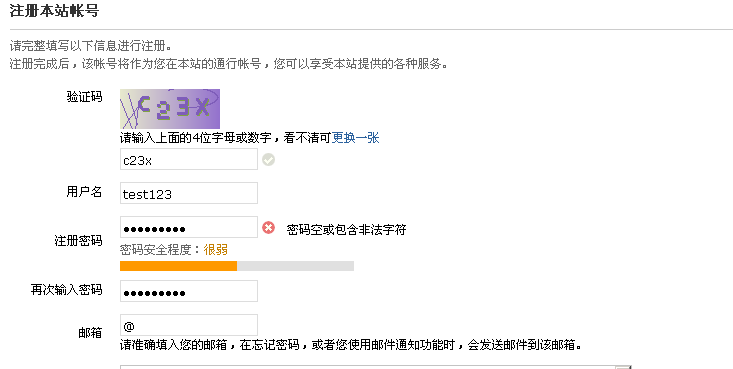Click the 更换一张 link to refresh captcha
This screenshot has width=733, height=369.
(x=355, y=138)
